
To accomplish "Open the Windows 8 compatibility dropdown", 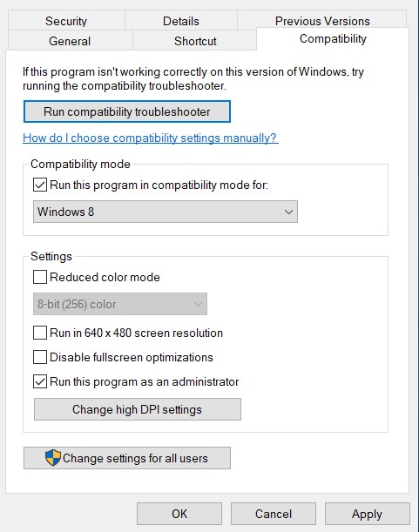I will (166, 212).
